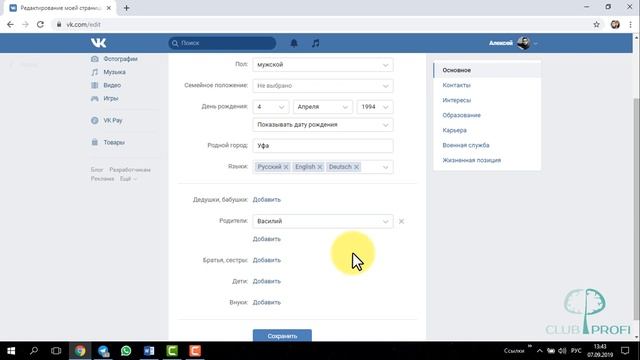Open Windows taskbar search
Screen dimensions: 640x360
[34, 351]
